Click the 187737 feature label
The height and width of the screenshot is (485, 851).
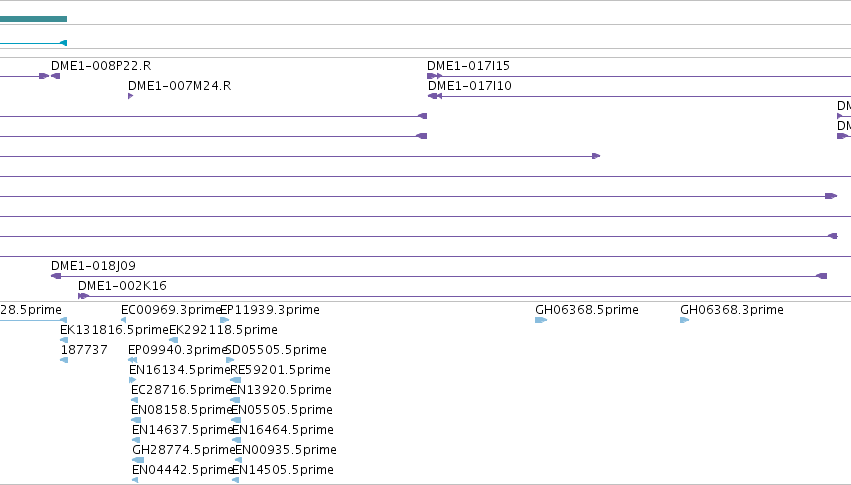pos(84,350)
